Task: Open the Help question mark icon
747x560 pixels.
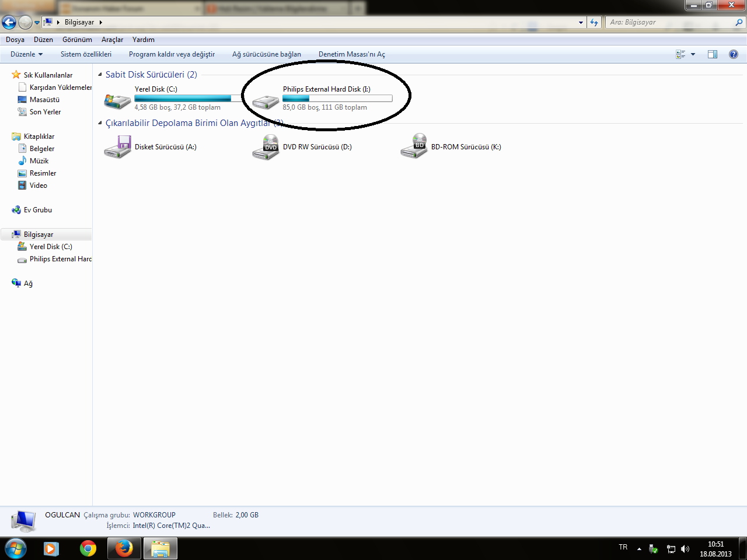Action: [734, 54]
